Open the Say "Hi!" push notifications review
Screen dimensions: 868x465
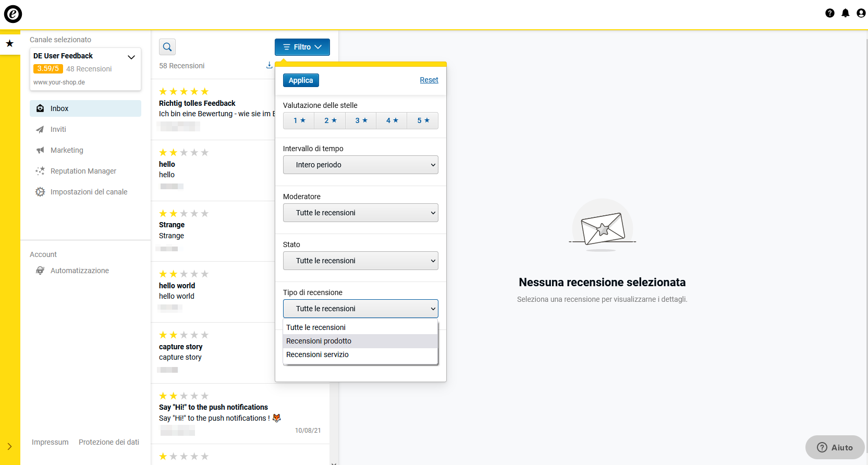pyautogui.click(x=240, y=414)
